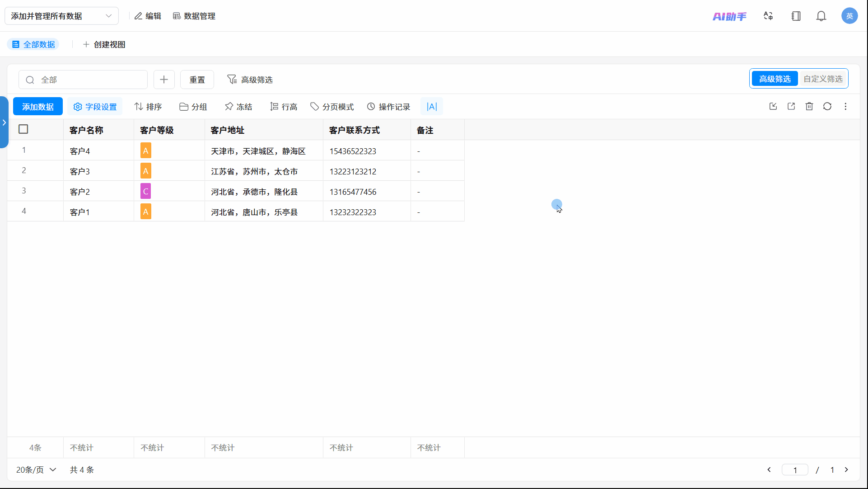Go to the previous page arrow

coord(769,470)
